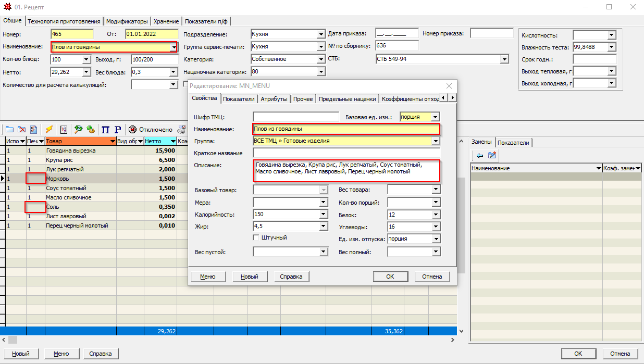Click the Отмена button in the dialog
This screenshot has height=364, width=644.
pos(432,277)
